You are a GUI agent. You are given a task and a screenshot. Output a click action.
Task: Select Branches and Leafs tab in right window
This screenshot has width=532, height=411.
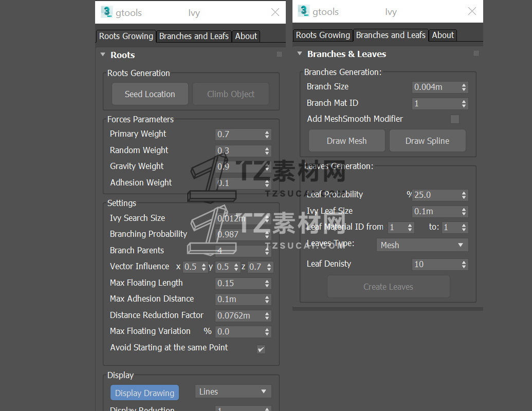tap(391, 35)
